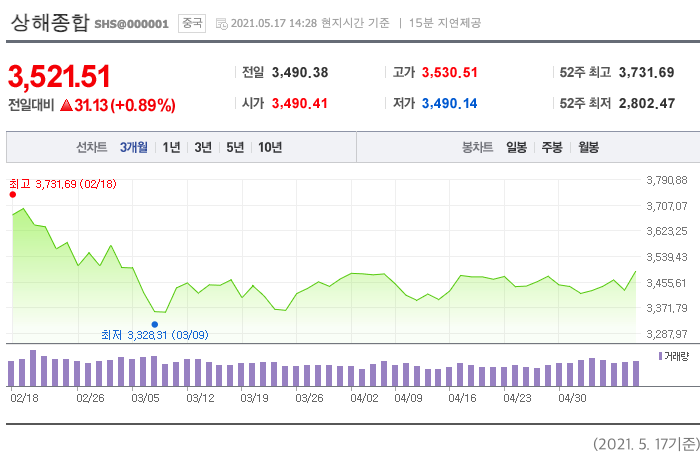Click the tallest volume bar near 02/18
The image size is (700, 462).
[33, 368]
